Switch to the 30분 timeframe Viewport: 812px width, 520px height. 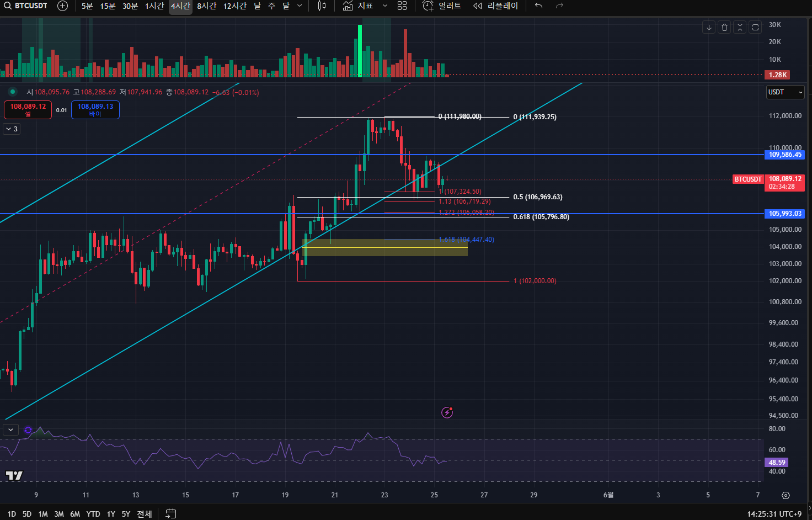click(130, 6)
